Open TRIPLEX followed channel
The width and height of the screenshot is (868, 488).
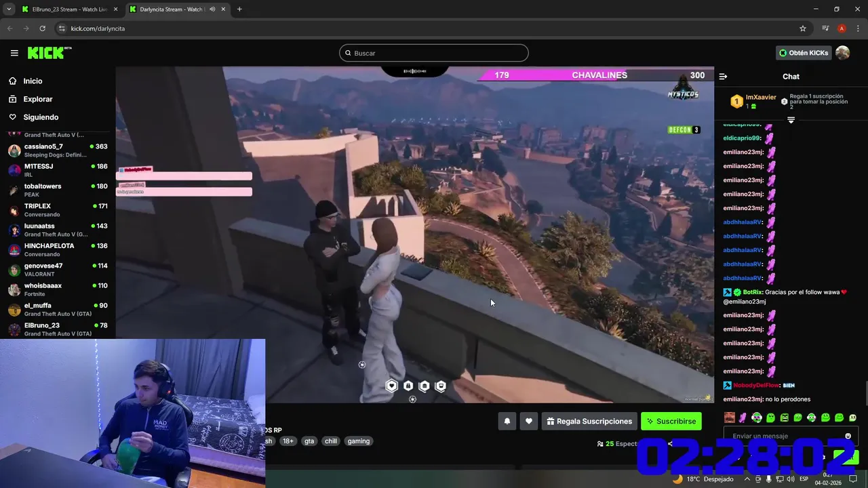click(58, 210)
